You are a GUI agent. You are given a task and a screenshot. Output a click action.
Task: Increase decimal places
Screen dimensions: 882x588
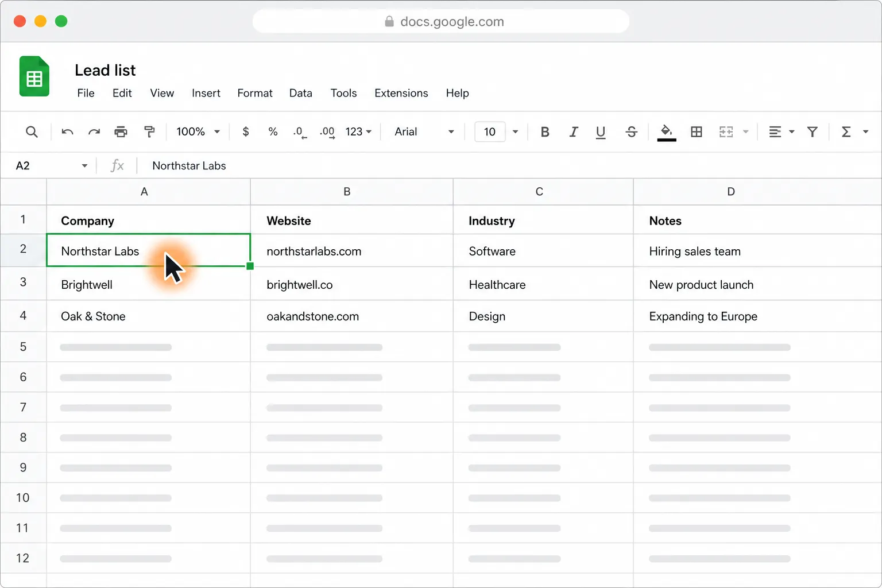(x=327, y=132)
